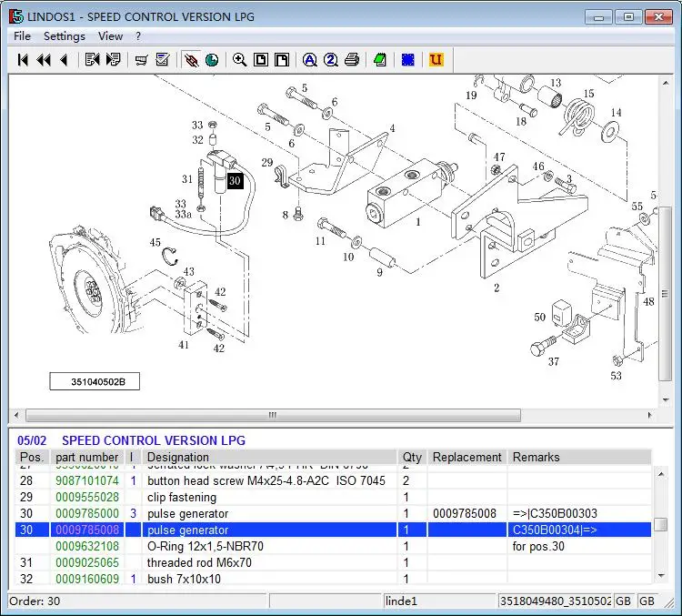Click part number 0009785000 link

[x=86, y=514]
